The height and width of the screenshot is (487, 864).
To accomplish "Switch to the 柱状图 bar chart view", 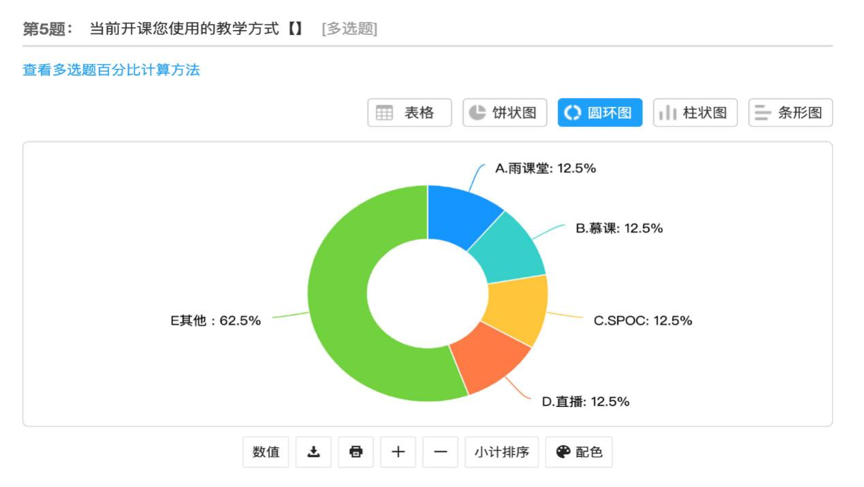I will [x=695, y=113].
